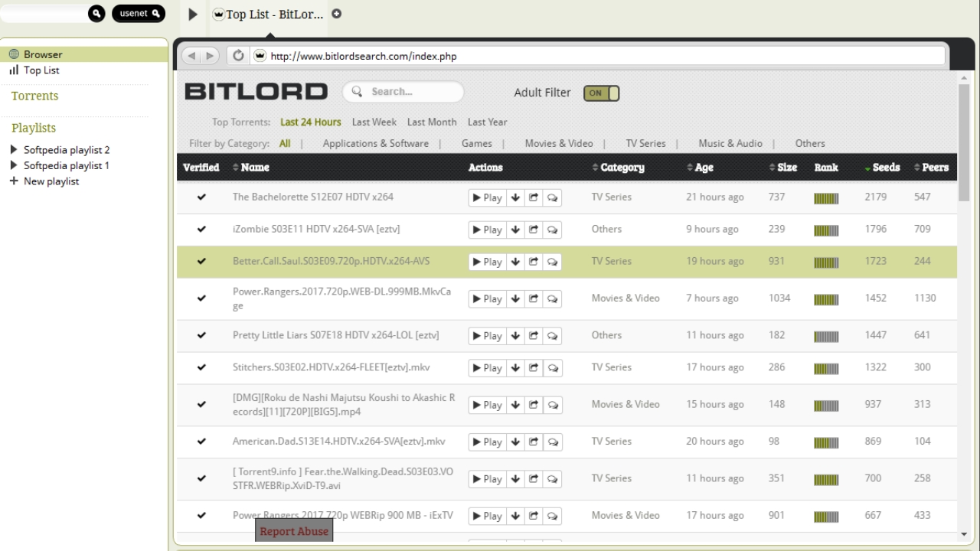Download Power.Rangers.2017.720p.WEB-DL torrent

click(x=515, y=299)
